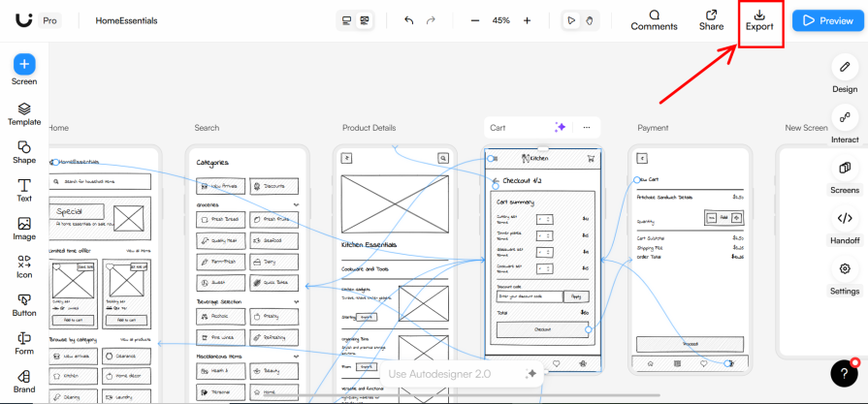Open the Template panel
Viewport: 868px width, 404px height.
pyautogui.click(x=24, y=113)
